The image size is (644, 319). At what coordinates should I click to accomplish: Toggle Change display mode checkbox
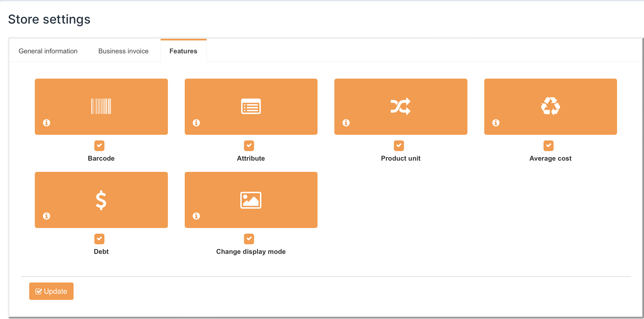249,239
